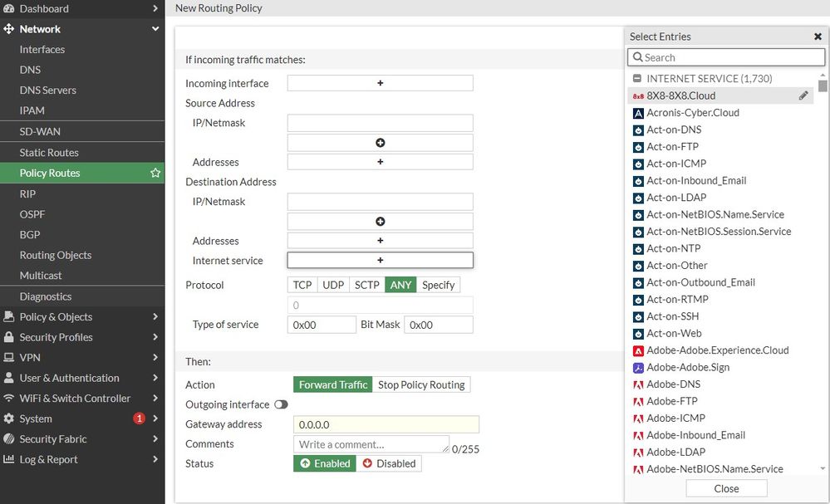
Task: Open the SD-WAN menu item
Action: pyautogui.click(x=40, y=131)
